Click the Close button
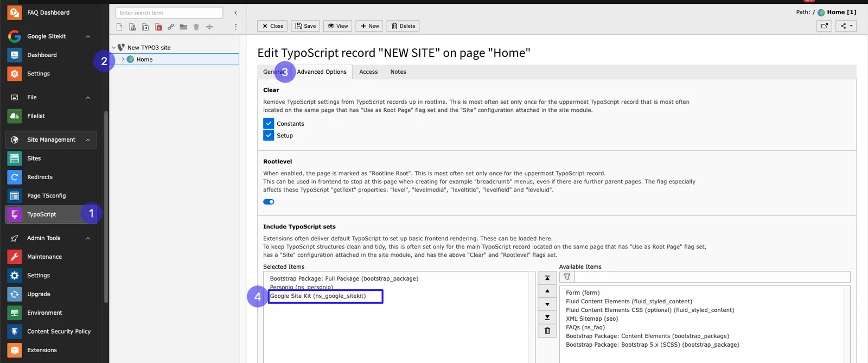This screenshot has width=868, height=363. 272,26
